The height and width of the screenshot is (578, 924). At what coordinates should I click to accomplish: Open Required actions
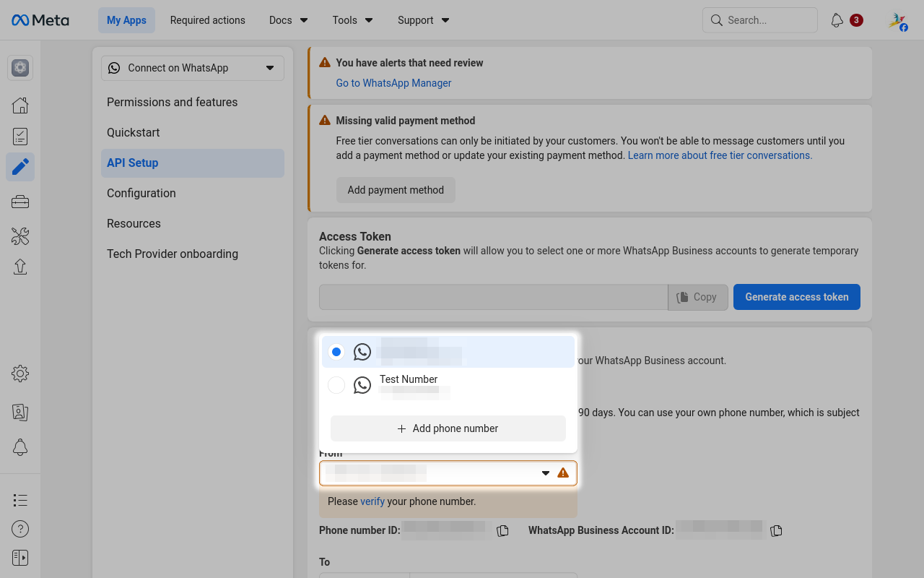pos(208,20)
